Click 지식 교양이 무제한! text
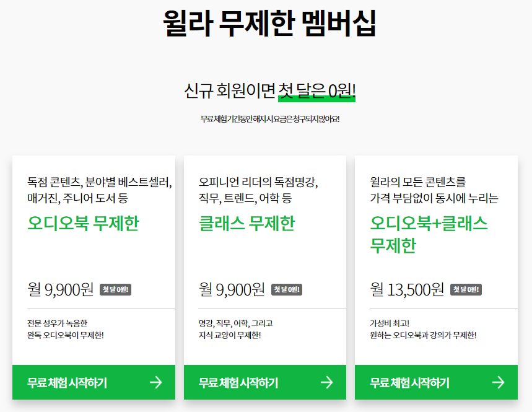The width and height of the screenshot is (532, 412). click(230, 335)
